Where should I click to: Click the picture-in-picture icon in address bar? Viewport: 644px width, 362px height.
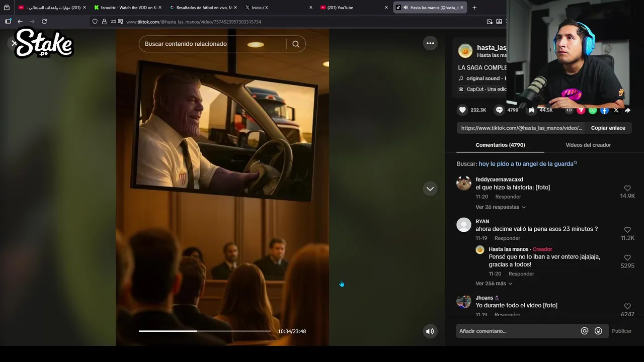pos(490,22)
